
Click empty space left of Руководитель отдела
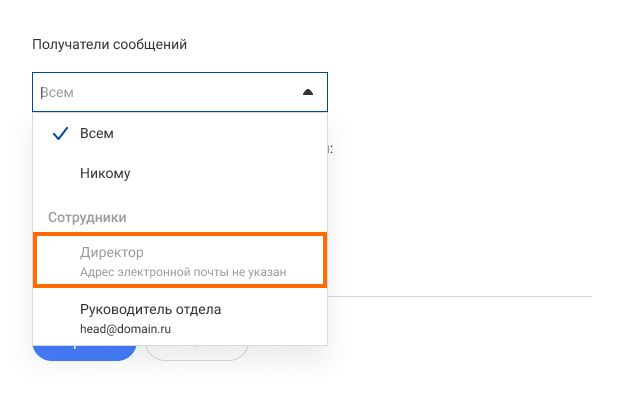[x=56, y=318]
